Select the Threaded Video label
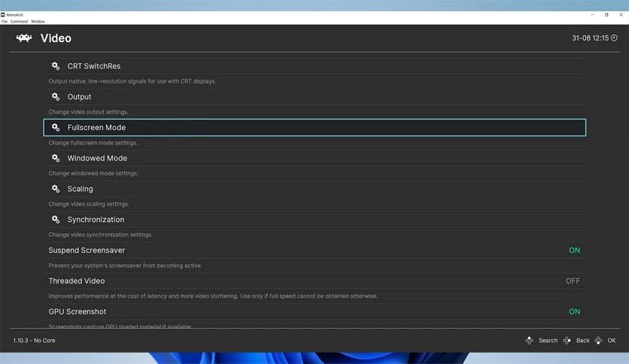Image resolution: width=629 pixels, height=364 pixels. pyautogui.click(x=77, y=281)
